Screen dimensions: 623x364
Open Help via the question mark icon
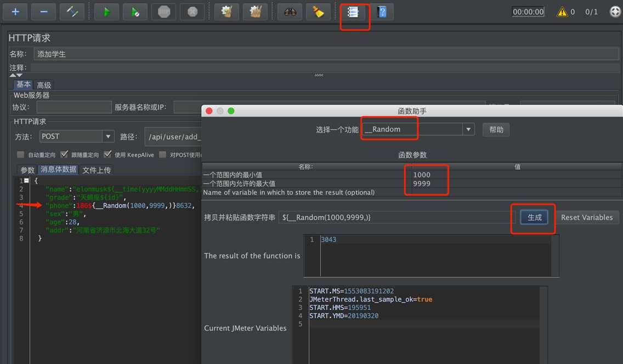point(382,12)
